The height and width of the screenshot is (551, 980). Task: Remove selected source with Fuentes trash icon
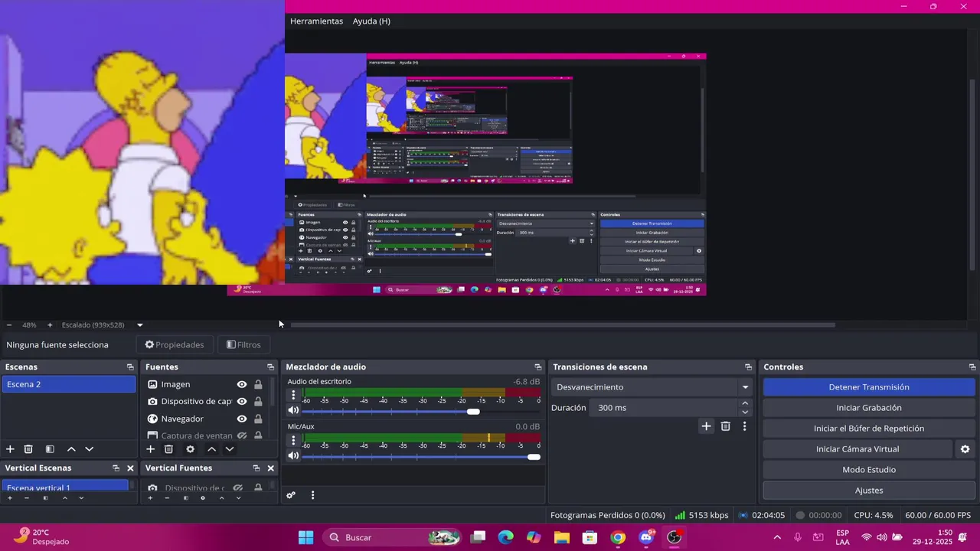coord(168,449)
